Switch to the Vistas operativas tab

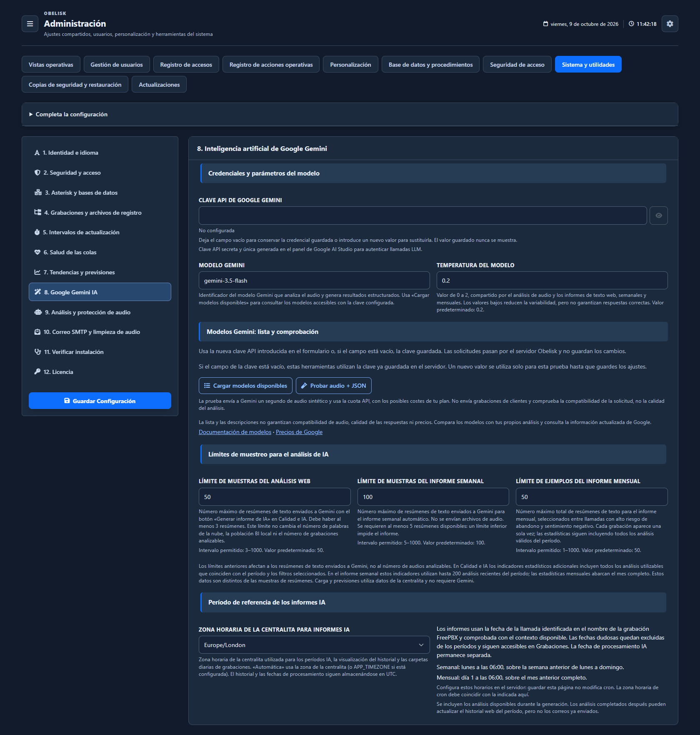tap(51, 65)
